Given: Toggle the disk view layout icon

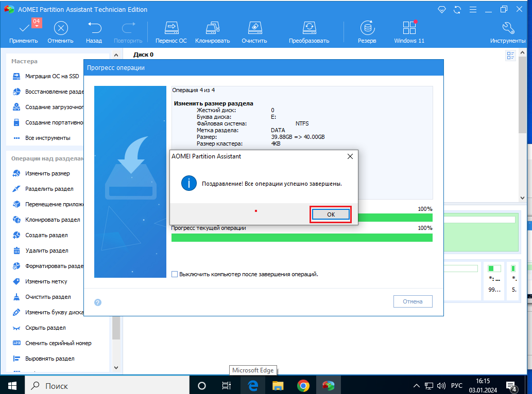Looking at the screenshot, I should click(510, 56).
